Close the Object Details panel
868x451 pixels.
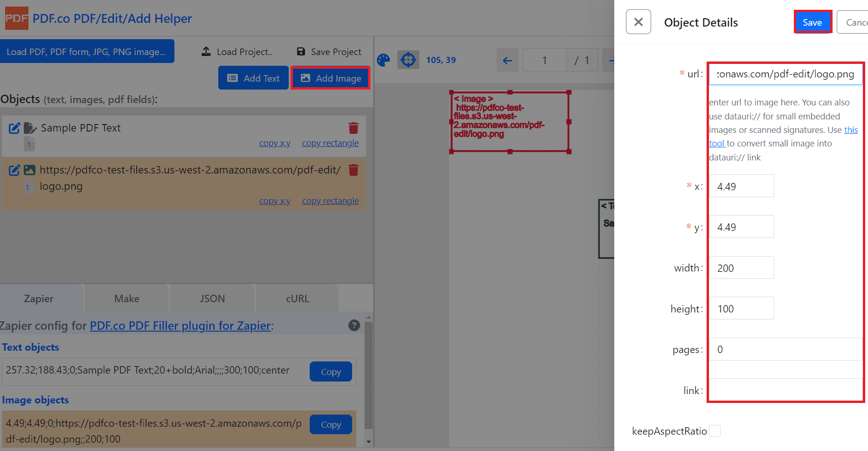click(x=638, y=22)
